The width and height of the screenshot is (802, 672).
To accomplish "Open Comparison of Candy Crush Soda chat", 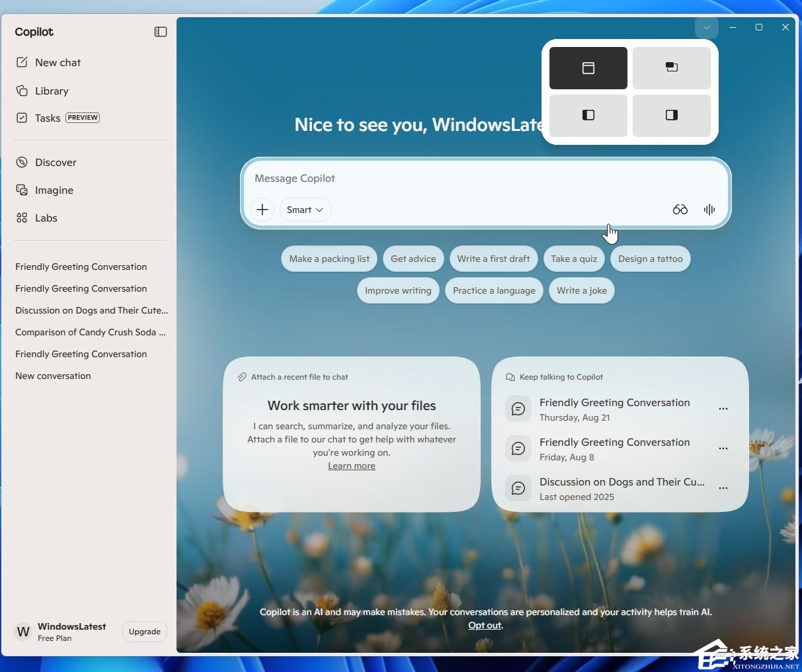I will (91, 332).
